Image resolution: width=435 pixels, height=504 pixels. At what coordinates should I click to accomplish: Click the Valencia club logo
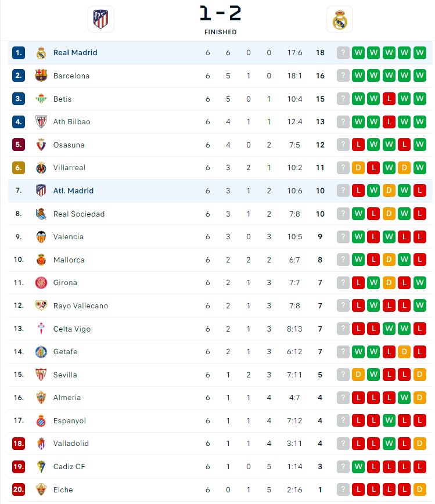coord(41,237)
